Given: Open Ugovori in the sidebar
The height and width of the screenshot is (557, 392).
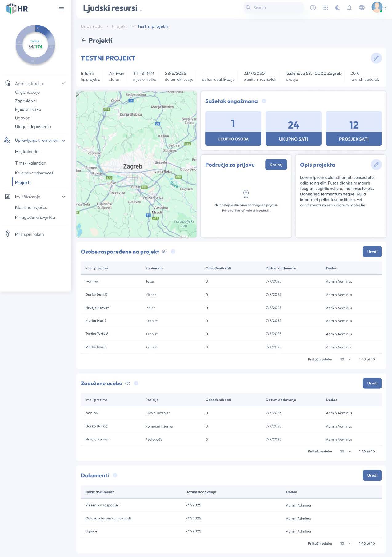Looking at the screenshot, I should pos(23,118).
